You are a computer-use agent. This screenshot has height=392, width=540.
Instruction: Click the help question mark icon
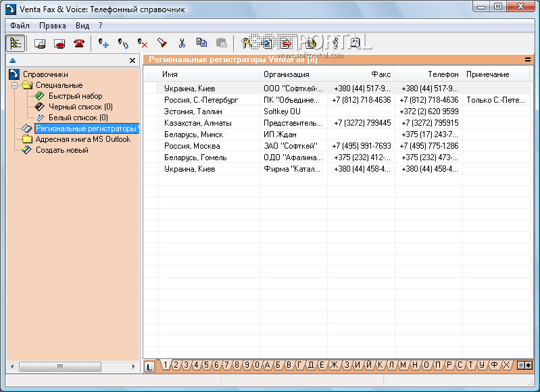(355, 43)
